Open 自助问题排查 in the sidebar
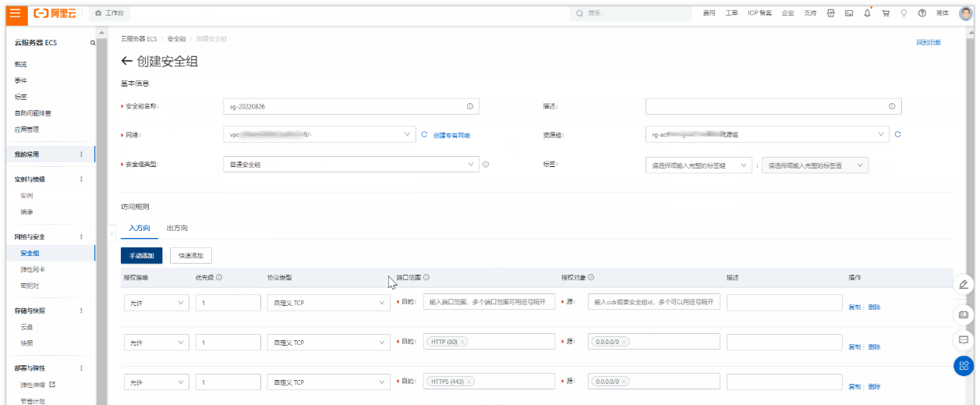 (33, 113)
